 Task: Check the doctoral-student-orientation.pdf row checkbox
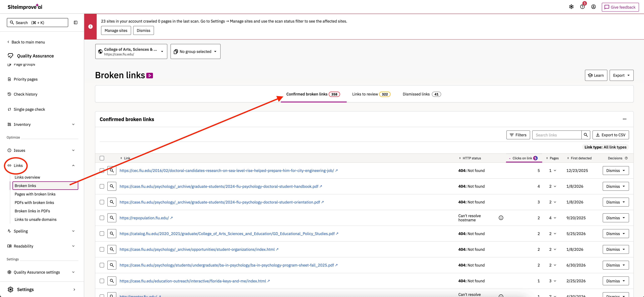102,202
